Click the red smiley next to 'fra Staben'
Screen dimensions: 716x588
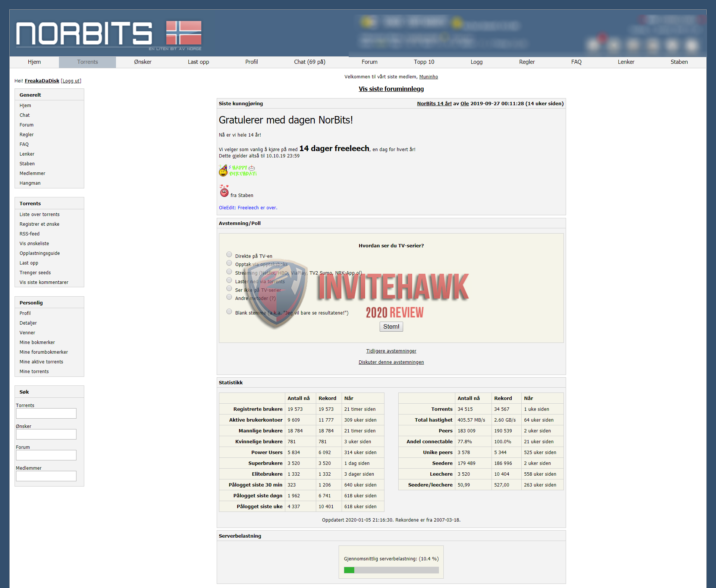224,191
